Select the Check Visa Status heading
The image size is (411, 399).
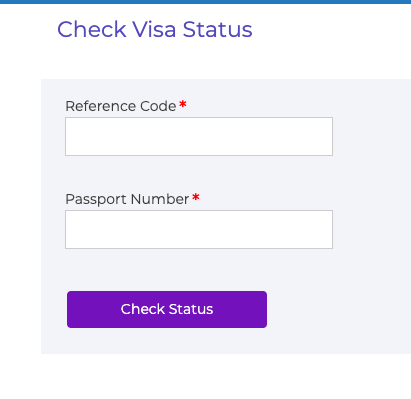point(155,29)
